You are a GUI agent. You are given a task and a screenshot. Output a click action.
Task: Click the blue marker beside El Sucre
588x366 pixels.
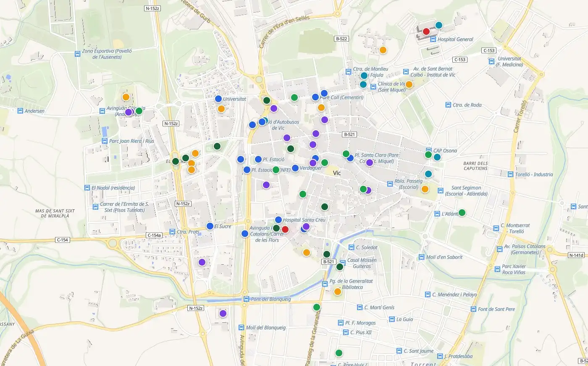210,226
